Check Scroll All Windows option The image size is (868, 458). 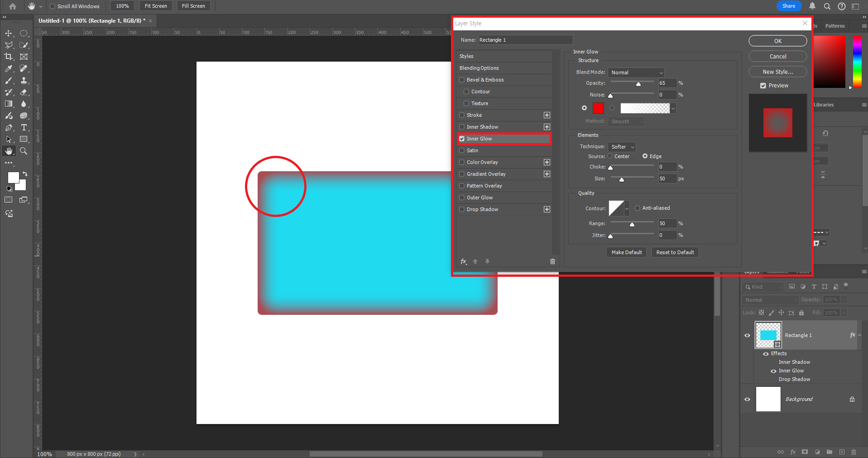tap(52, 6)
